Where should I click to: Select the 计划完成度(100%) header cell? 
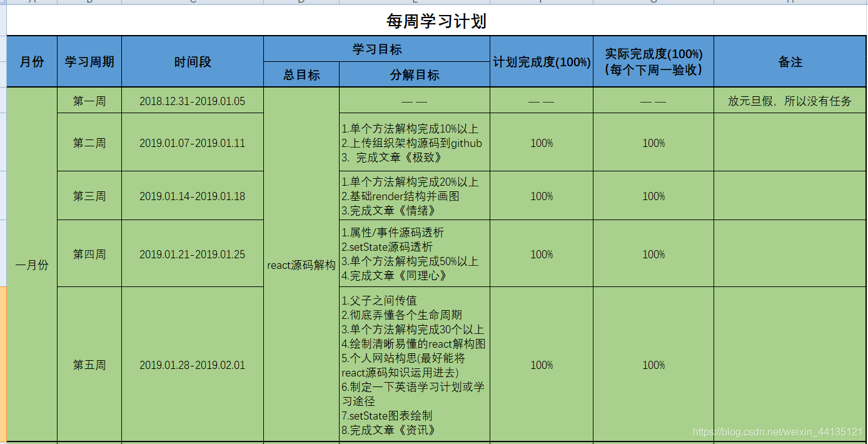[542, 62]
